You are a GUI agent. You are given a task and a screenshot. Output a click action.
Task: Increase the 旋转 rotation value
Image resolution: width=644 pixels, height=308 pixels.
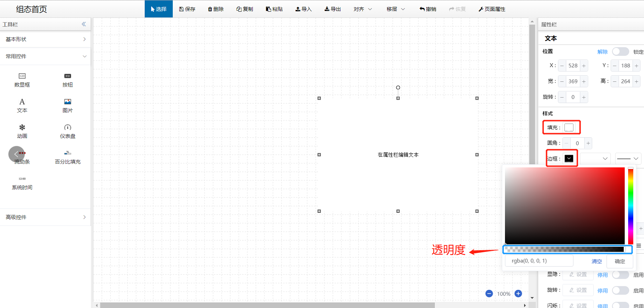(584, 97)
